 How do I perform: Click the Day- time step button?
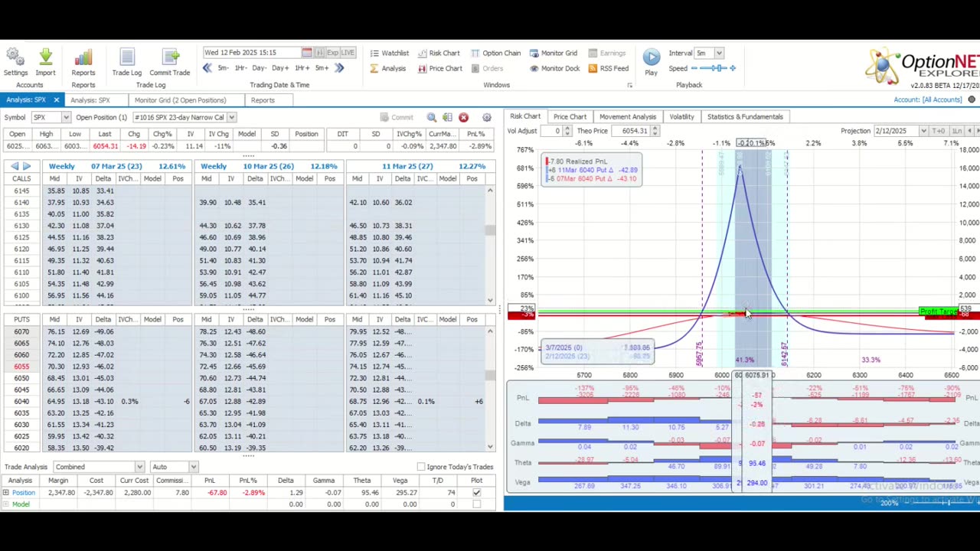click(x=260, y=68)
